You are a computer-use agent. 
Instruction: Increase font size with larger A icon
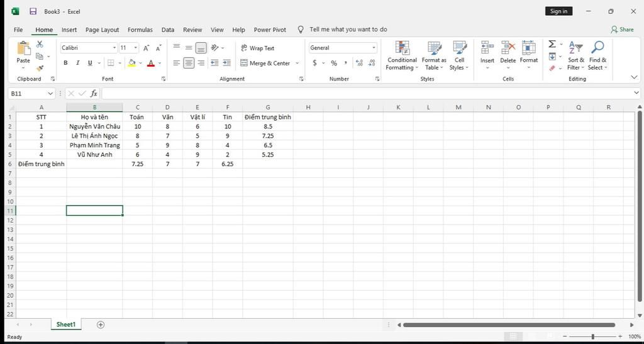tap(146, 48)
